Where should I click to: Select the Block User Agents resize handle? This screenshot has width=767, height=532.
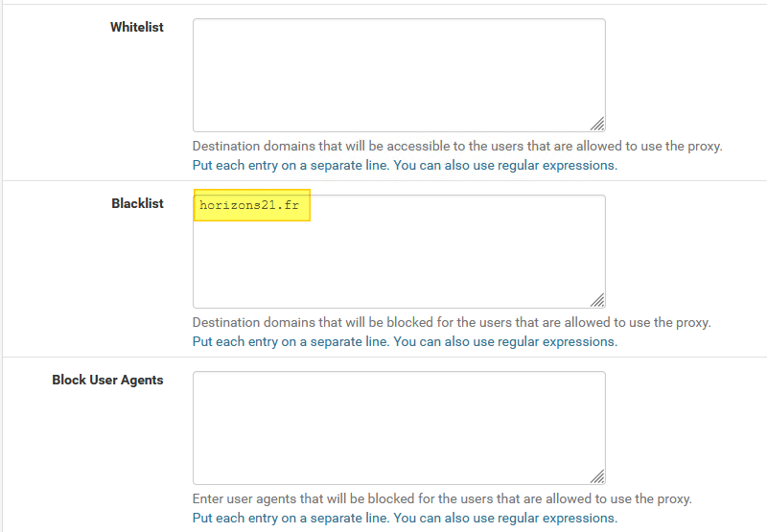596,476
